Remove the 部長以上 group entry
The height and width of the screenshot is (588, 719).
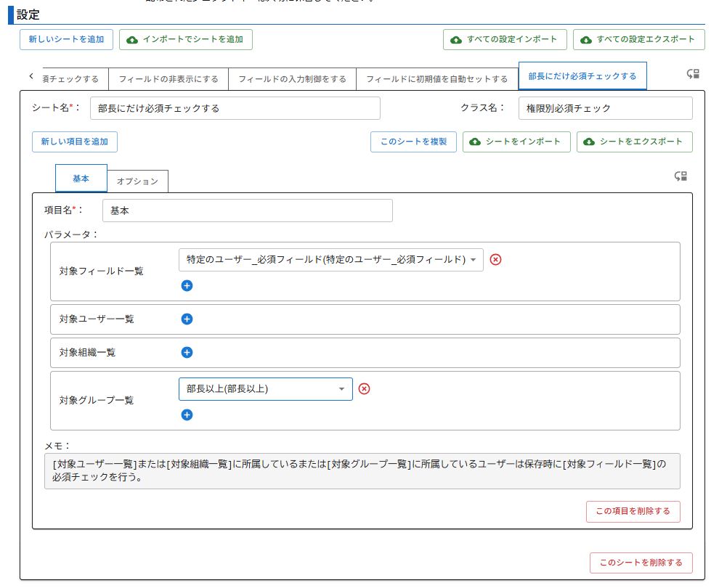(x=364, y=388)
